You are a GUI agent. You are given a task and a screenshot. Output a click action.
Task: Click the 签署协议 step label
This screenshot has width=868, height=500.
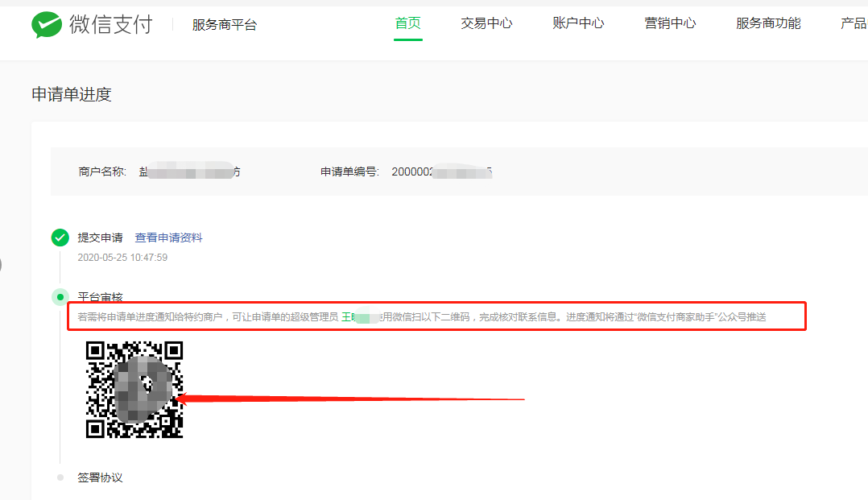point(100,477)
